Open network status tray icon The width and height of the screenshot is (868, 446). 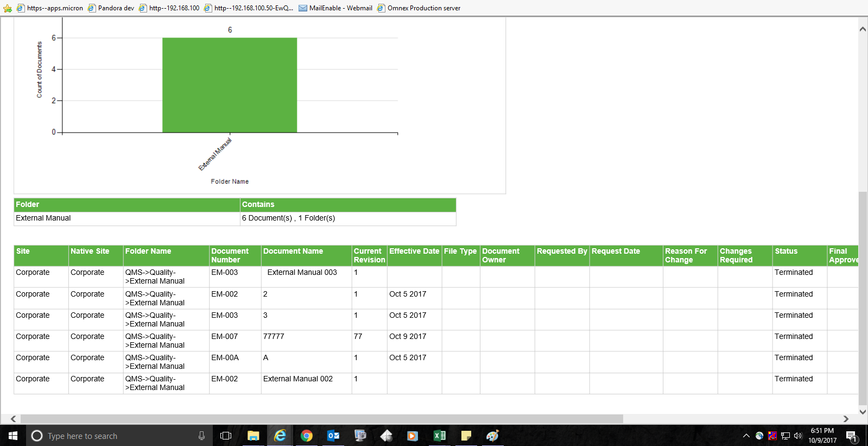(x=785, y=436)
